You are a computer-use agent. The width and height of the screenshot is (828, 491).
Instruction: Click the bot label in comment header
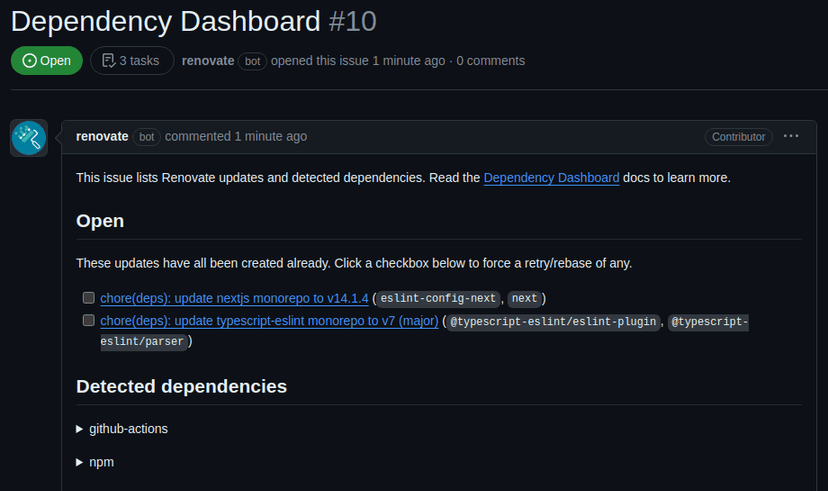click(147, 137)
